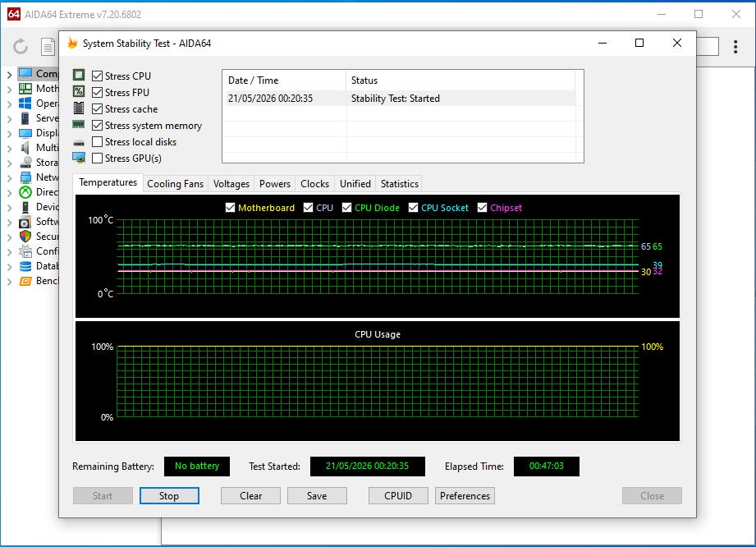Switch to the Unified tab
Screen dimensions: 756x547
coord(355,184)
